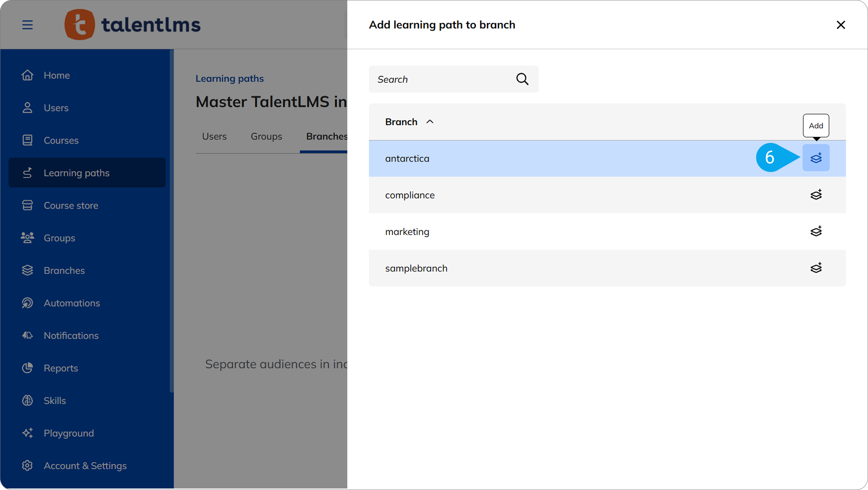This screenshot has width=868, height=490.
Task: Add learning path to samplebranch
Action: click(816, 268)
